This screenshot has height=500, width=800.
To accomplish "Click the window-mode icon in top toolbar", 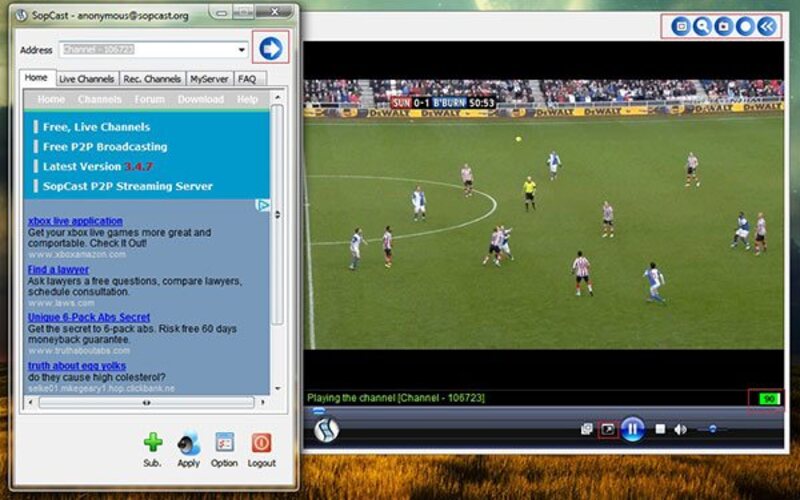I will [x=680, y=27].
